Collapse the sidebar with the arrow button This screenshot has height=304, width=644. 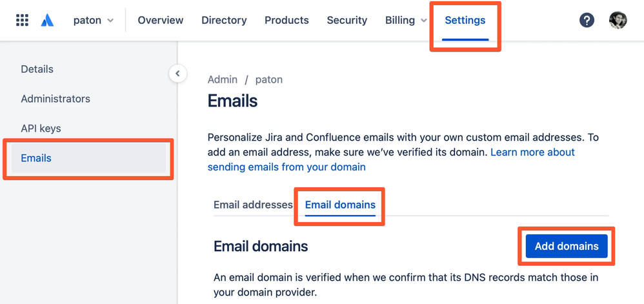coord(177,74)
